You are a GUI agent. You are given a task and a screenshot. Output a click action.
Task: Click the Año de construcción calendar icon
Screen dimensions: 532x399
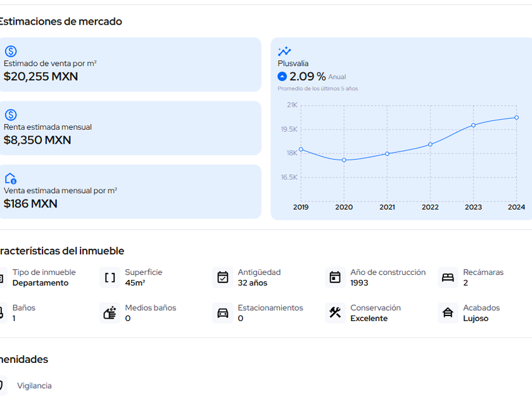(336, 277)
